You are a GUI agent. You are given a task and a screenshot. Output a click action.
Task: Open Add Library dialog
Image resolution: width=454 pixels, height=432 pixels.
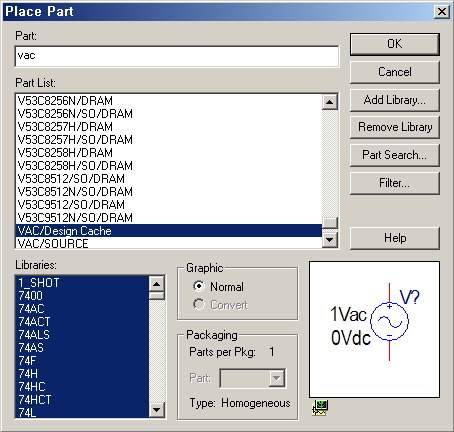tap(395, 100)
